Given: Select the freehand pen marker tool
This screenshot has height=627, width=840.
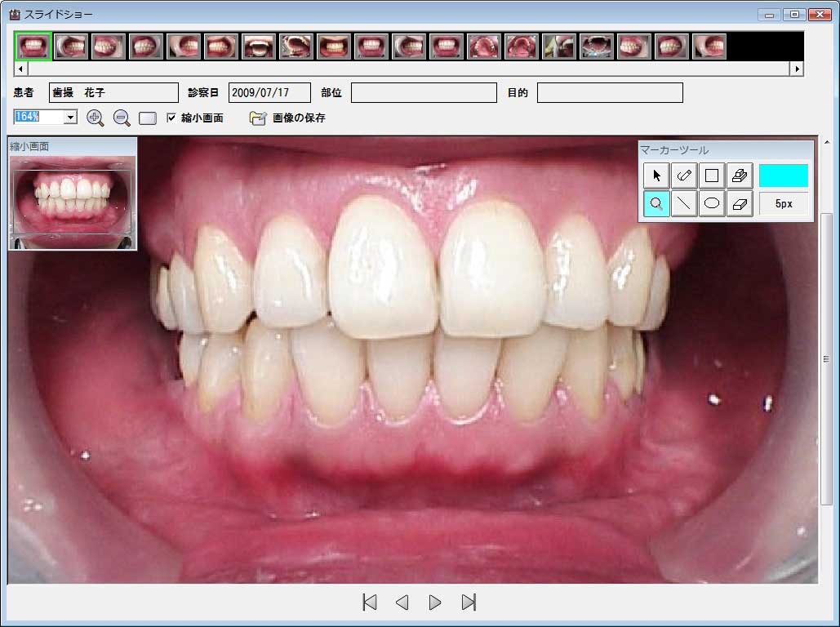Looking at the screenshot, I should [x=684, y=176].
